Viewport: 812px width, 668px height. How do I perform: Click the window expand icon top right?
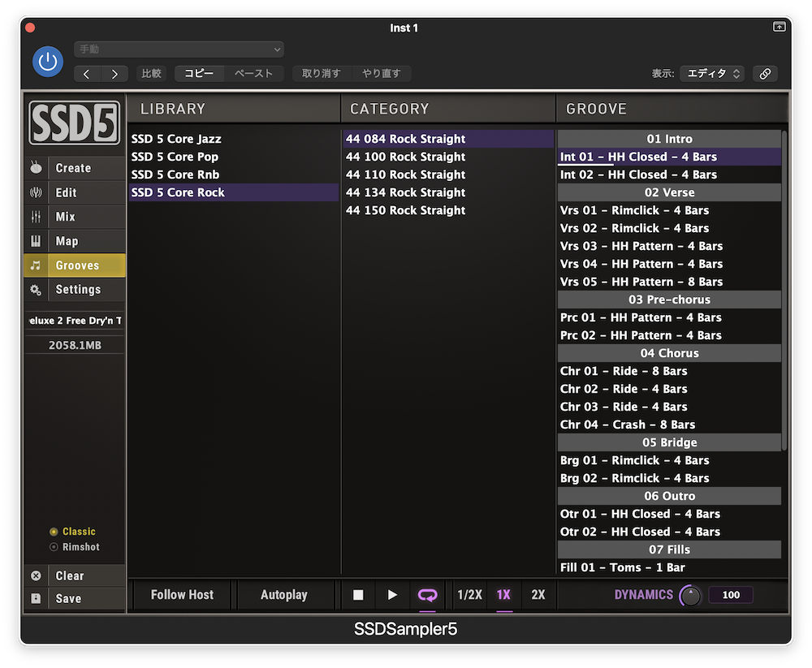[779, 27]
